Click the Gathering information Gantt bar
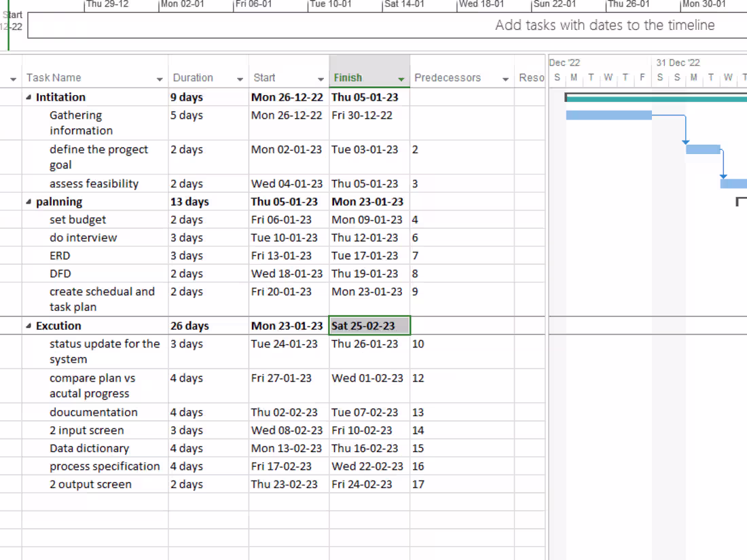Viewport: 747px width, 560px height. [608, 115]
